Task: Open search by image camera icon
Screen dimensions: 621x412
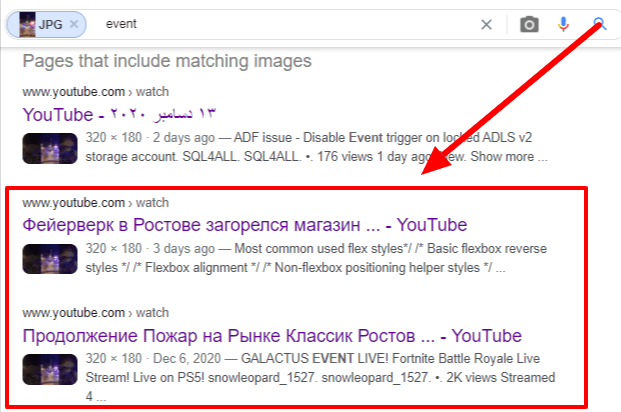Action: pos(529,25)
